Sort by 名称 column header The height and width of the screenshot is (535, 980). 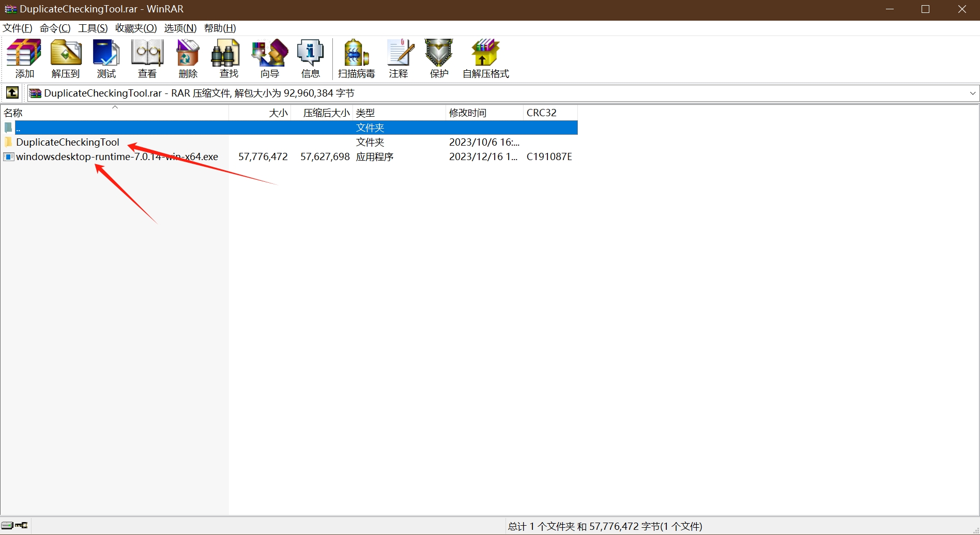tap(115, 113)
